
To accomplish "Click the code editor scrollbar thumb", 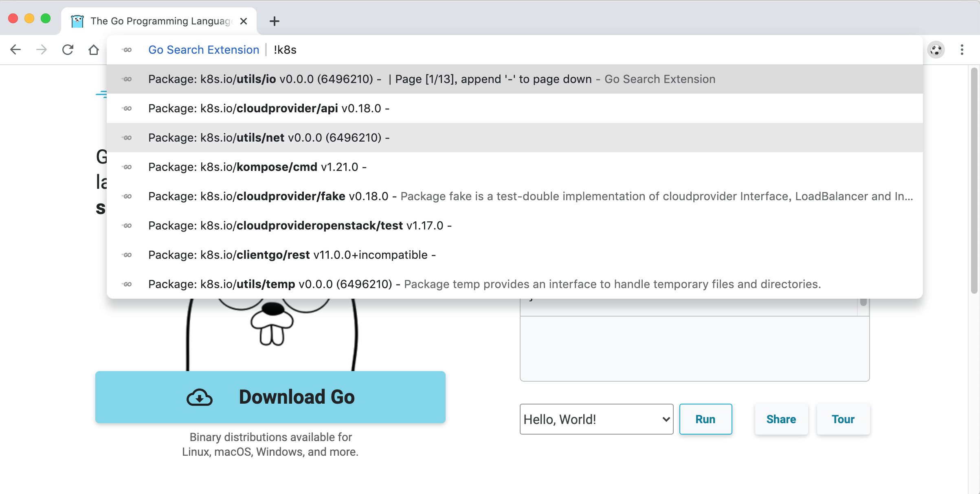I will (x=863, y=302).
